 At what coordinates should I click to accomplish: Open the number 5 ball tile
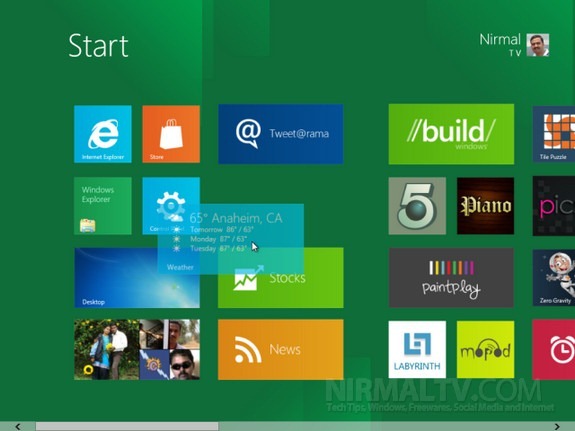point(417,206)
